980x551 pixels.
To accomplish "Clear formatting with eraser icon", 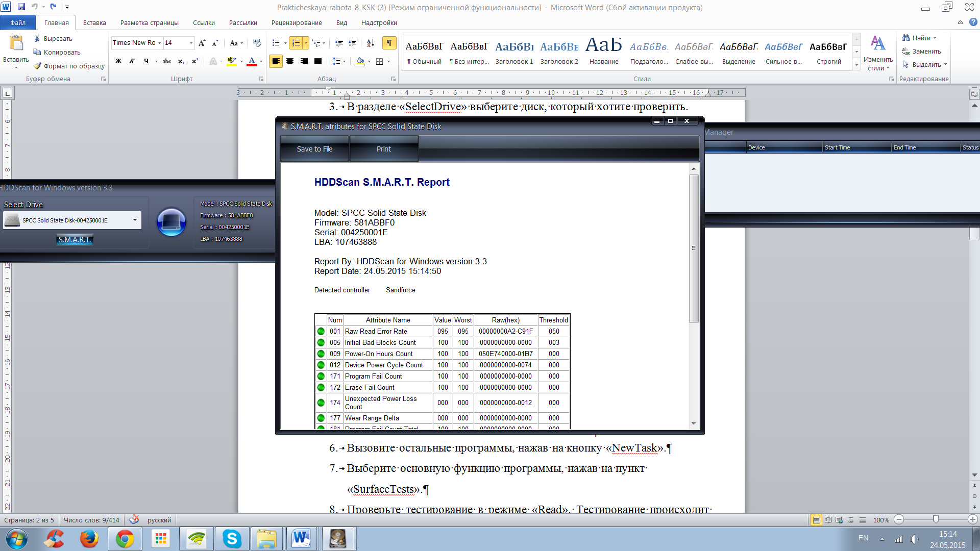I will click(257, 43).
